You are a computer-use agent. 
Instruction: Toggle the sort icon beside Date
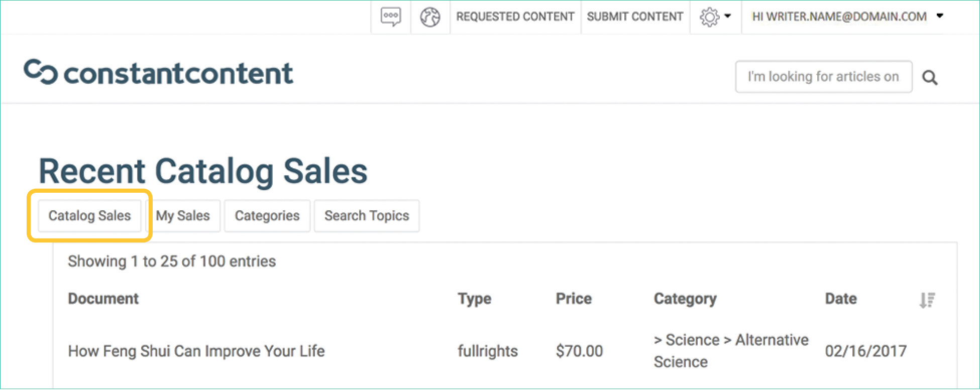[x=927, y=300]
